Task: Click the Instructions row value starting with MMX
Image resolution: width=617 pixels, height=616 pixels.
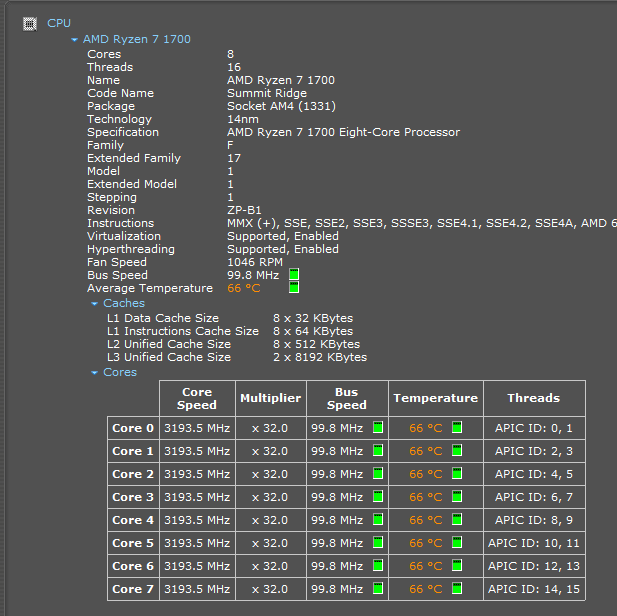Action: [x=421, y=223]
